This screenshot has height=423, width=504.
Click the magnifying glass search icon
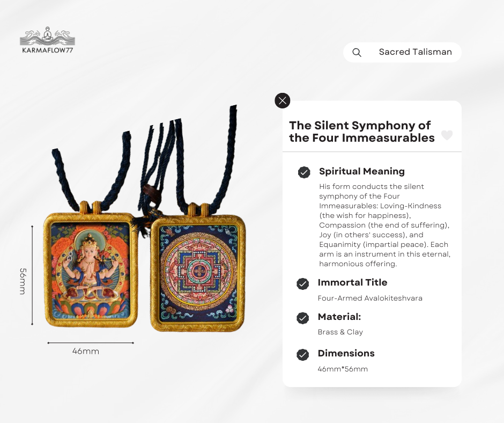pyautogui.click(x=357, y=53)
